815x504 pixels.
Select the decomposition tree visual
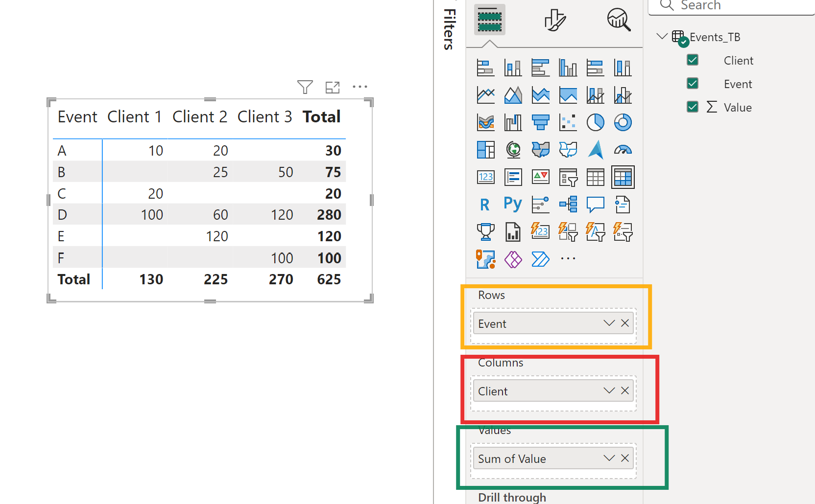[568, 205]
